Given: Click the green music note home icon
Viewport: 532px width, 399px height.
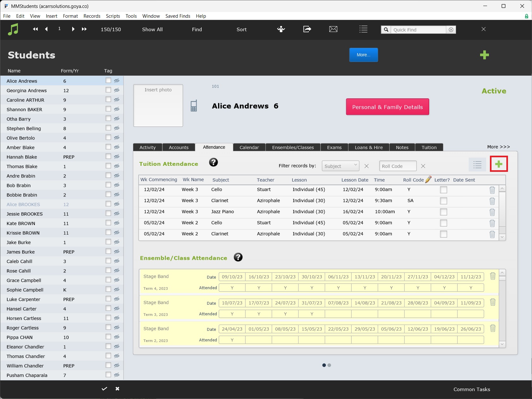Looking at the screenshot, I should 13,29.
